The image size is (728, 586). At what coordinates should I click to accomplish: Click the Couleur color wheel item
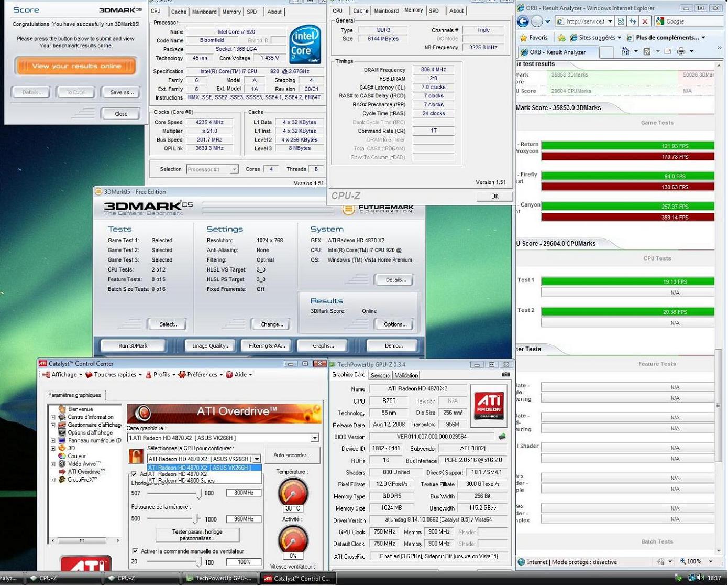click(x=73, y=456)
